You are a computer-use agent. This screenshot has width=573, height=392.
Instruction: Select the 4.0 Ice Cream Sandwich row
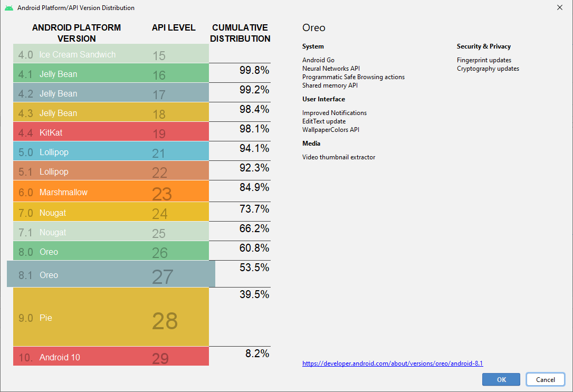click(x=111, y=54)
